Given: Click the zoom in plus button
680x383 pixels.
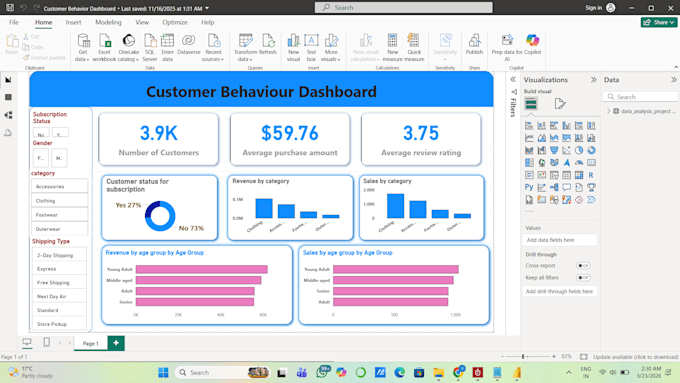Looking at the screenshot, I should (554, 357).
